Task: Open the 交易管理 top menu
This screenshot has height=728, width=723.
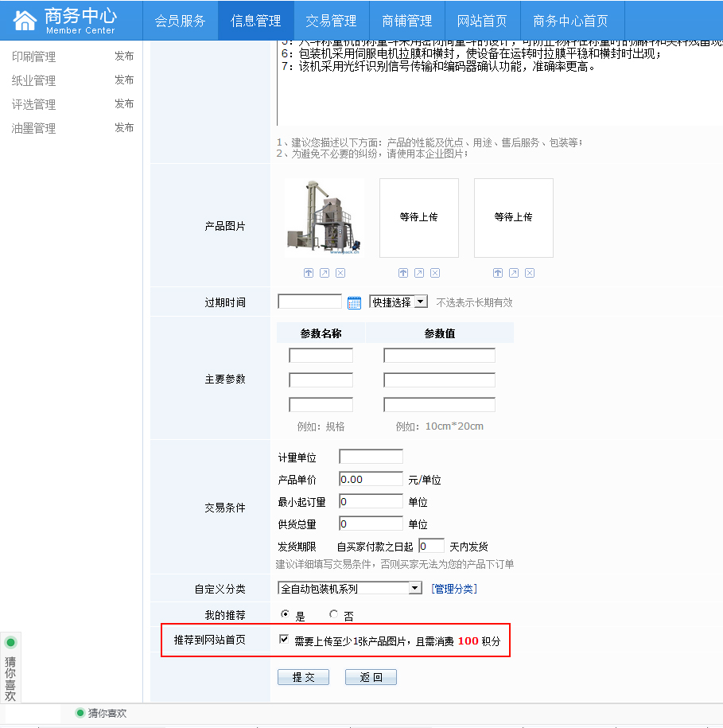Action: click(x=331, y=21)
